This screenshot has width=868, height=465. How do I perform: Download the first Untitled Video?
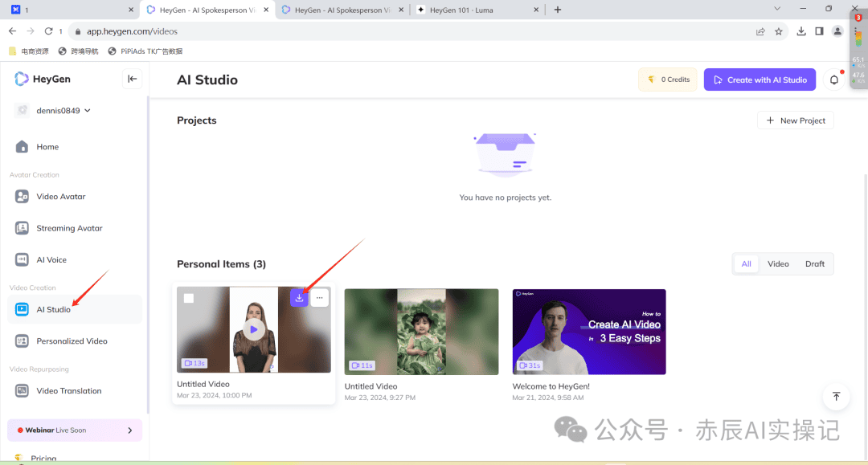[299, 297]
